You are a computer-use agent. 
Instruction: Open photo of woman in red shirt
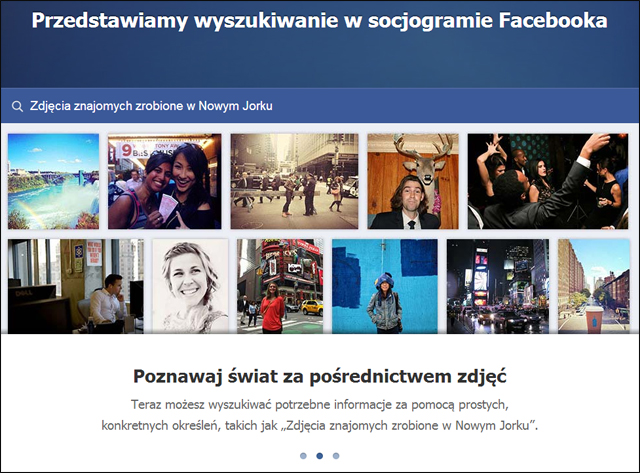[x=280, y=286]
